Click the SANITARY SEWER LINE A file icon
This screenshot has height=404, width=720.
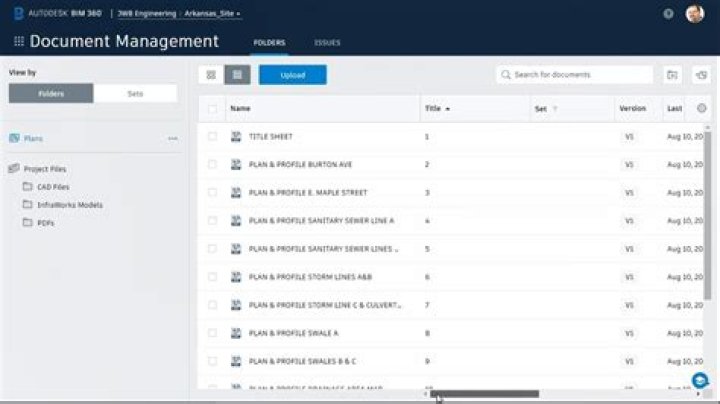[x=236, y=220]
